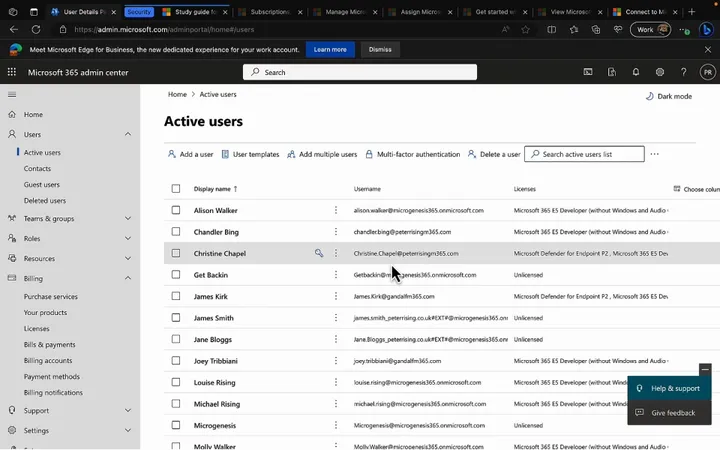720x450 pixels.
Task: Expand the Roles section
Action: click(x=128, y=238)
